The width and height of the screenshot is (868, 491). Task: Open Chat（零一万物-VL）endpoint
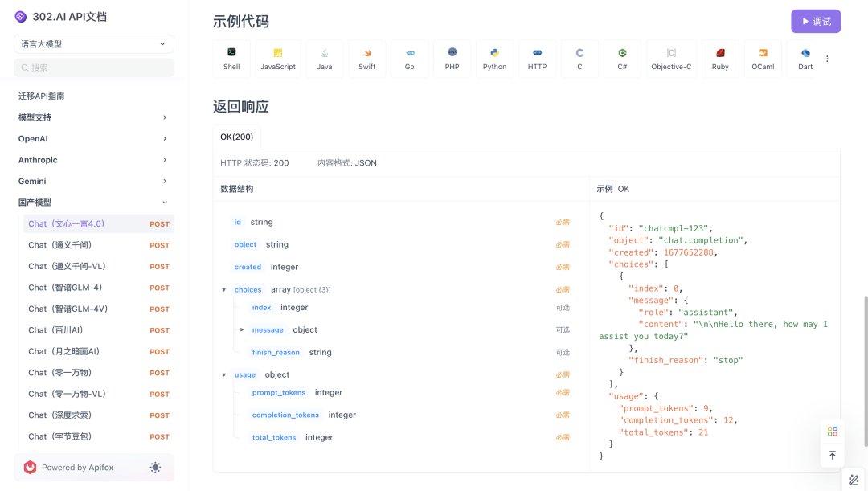coord(99,394)
